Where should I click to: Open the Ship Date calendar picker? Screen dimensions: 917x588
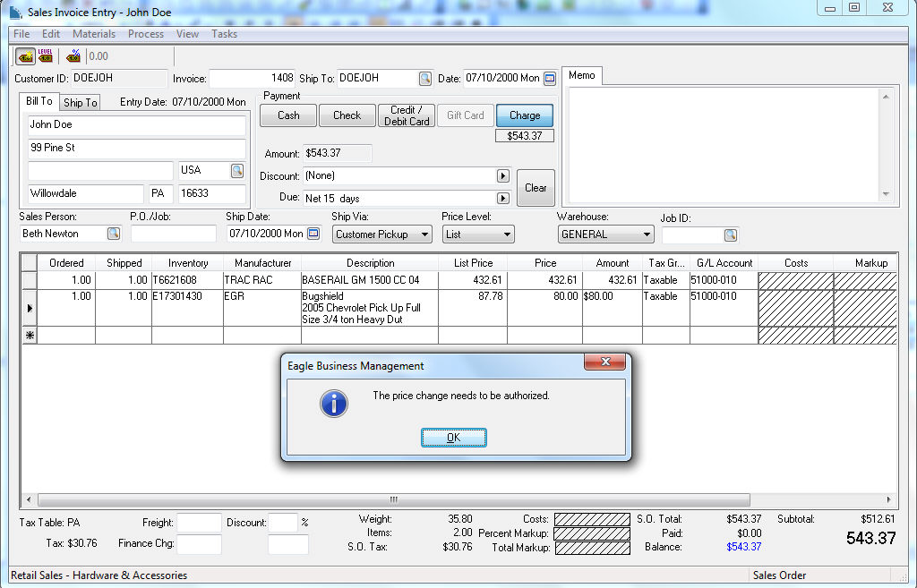313,234
